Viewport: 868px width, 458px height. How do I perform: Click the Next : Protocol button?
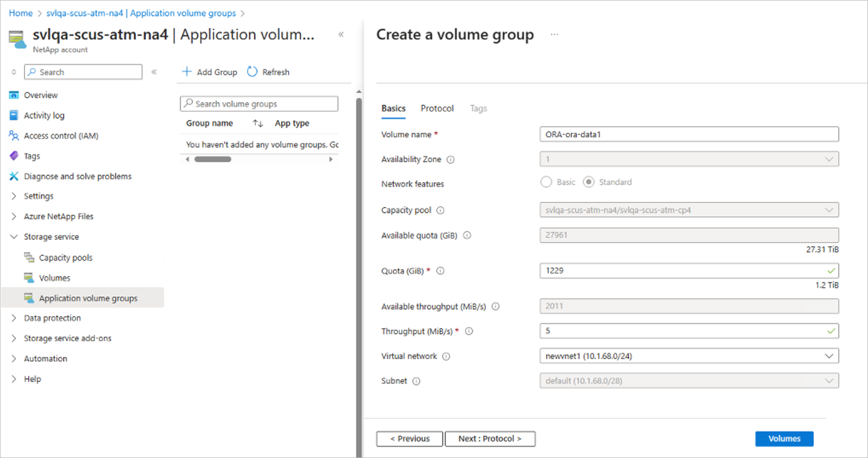click(490, 438)
